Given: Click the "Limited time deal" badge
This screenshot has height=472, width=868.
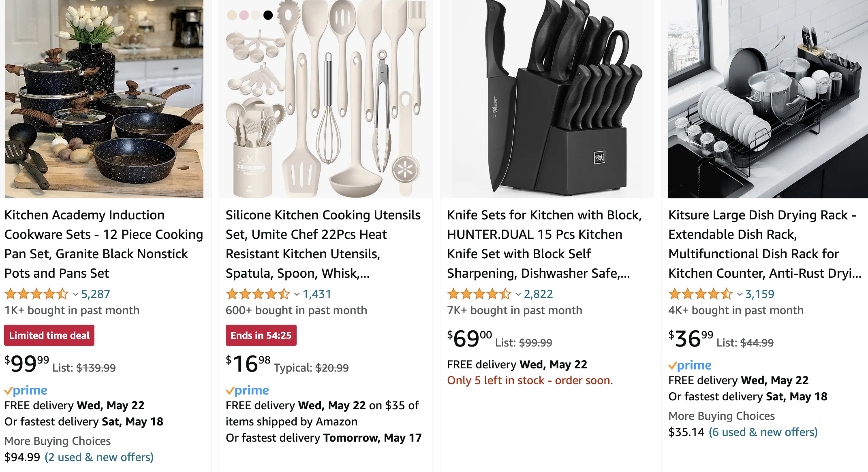Looking at the screenshot, I should (x=49, y=335).
